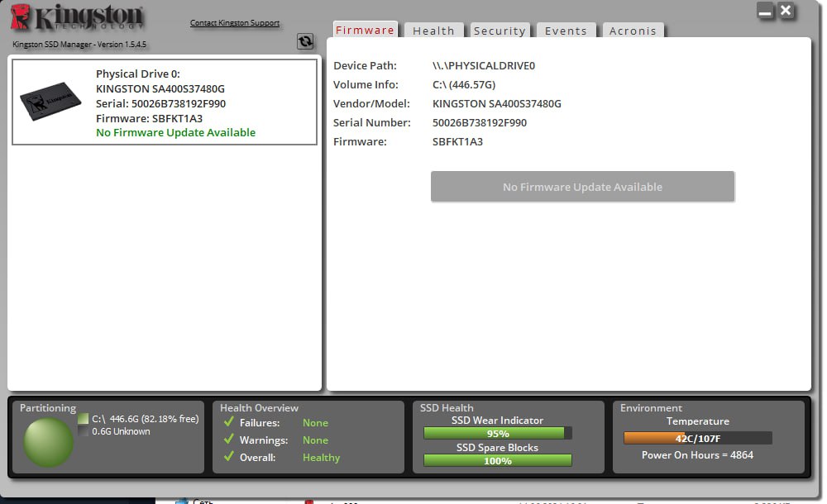Click the green partition pie chart
The height and width of the screenshot is (504, 827).
coord(48,442)
